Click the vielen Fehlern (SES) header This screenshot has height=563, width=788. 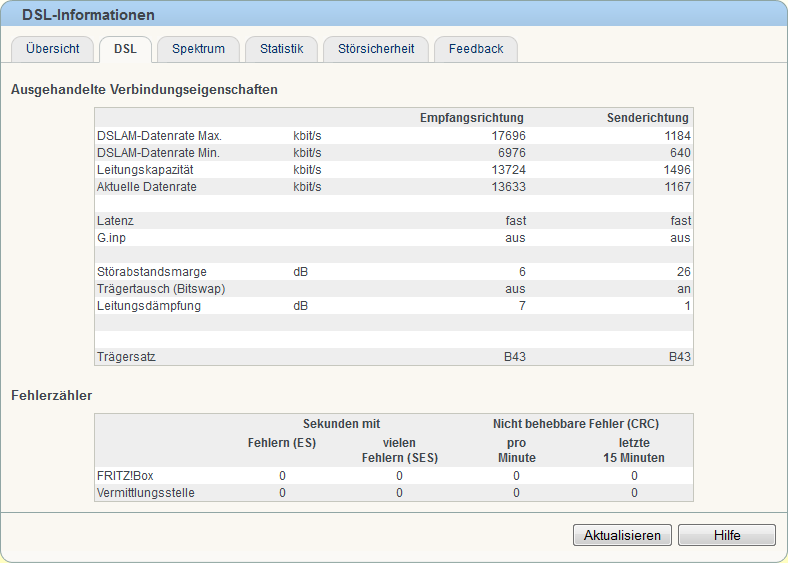coord(400,450)
